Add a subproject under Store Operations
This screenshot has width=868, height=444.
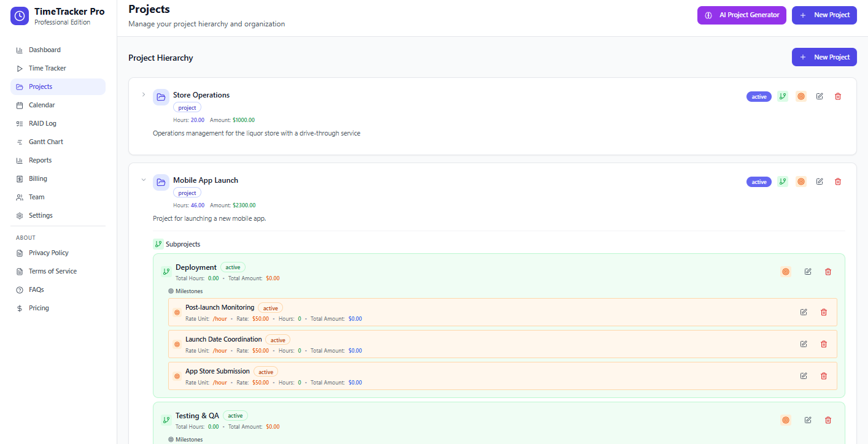pos(782,96)
